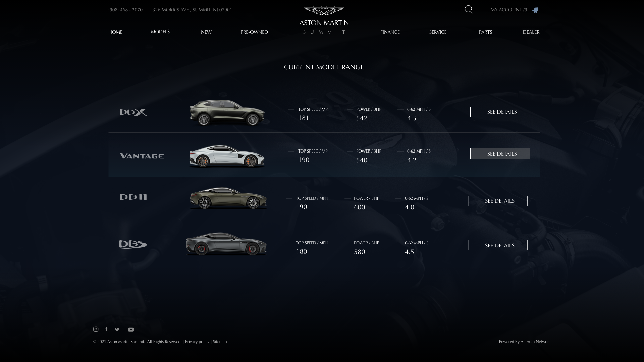The image size is (644, 362).
Task: Open the search magnifier icon
Action: click(x=469, y=10)
